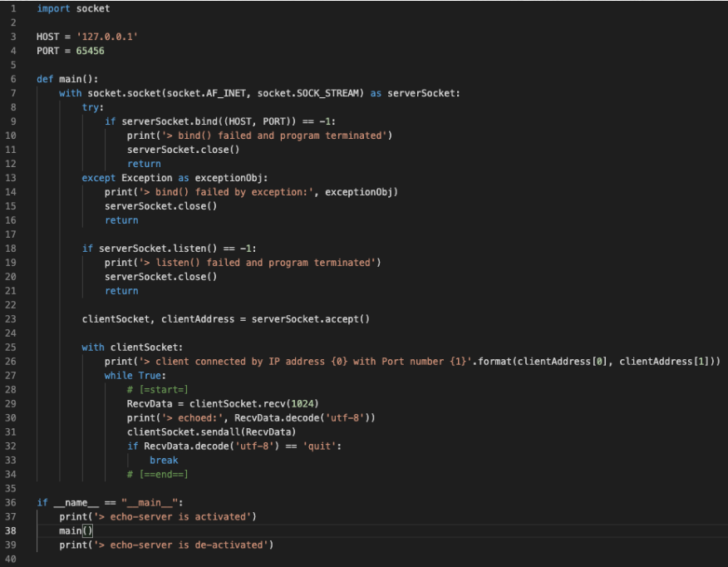Click the 'client connected by IP address' string
The height and width of the screenshot is (567, 728).
307,362
